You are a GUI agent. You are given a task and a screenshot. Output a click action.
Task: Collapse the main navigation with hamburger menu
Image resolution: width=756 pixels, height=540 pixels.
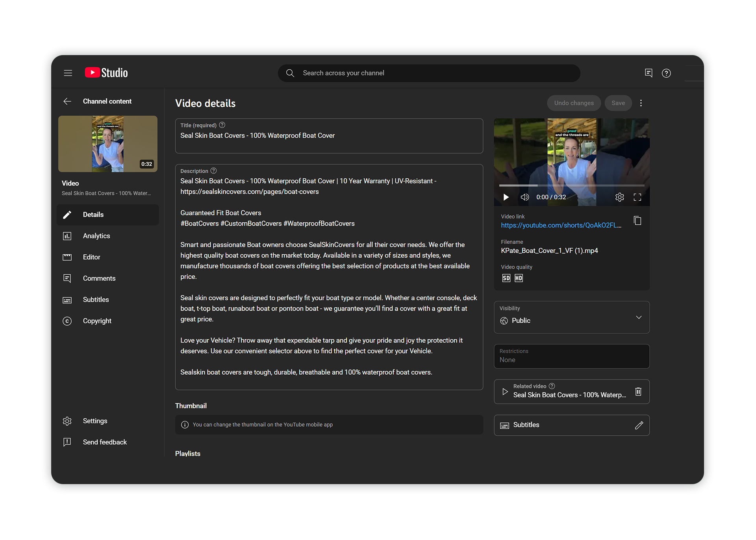tap(68, 72)
